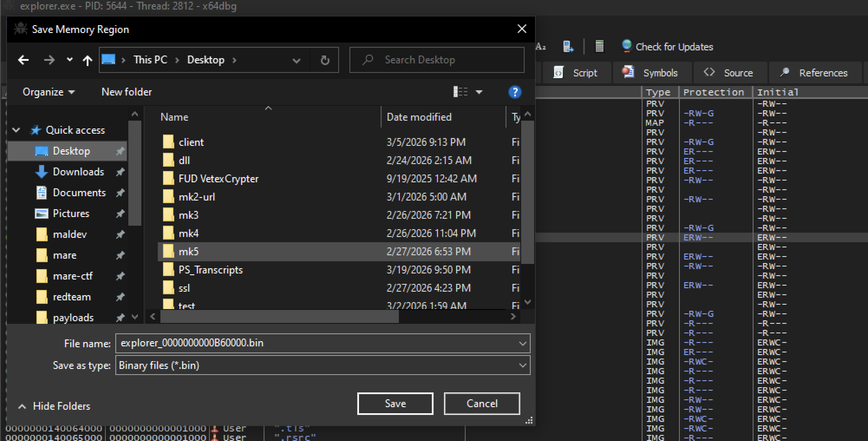Open recent locations dropdown arrow

click(69, 60)
